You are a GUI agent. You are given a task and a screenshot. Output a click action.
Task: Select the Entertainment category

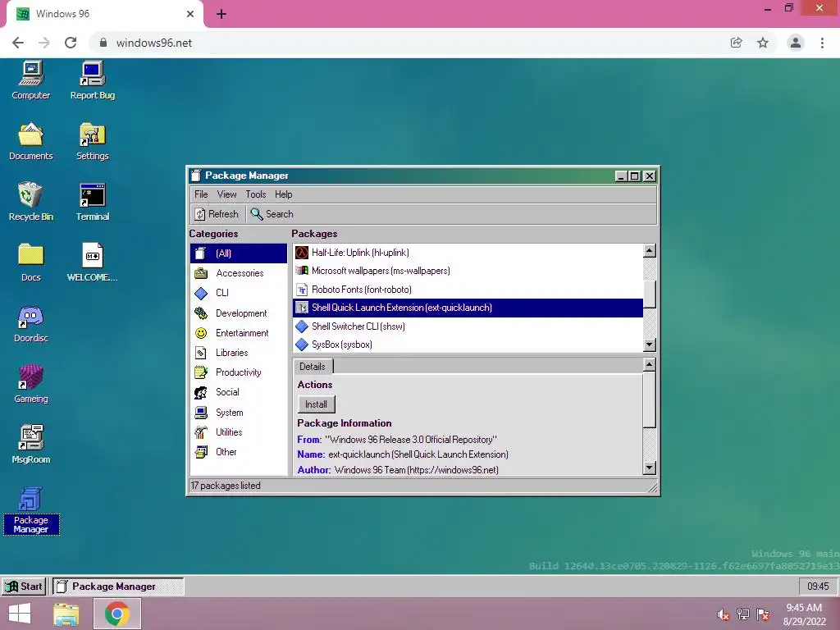click(239, 333)
